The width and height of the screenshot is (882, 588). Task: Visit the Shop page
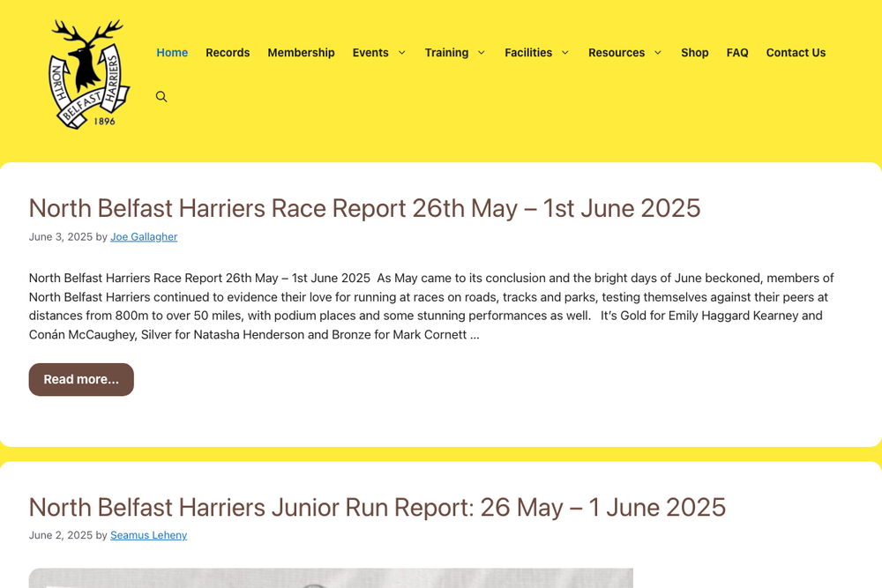695,52
